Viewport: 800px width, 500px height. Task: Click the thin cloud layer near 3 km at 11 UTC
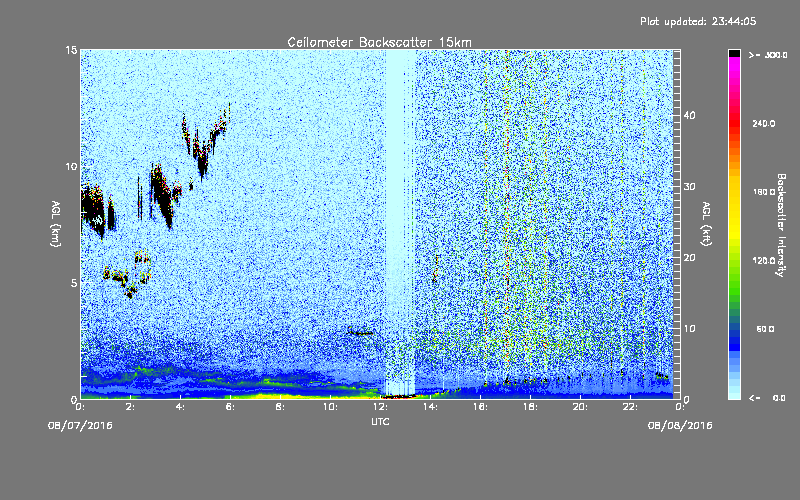click(360, 333)
